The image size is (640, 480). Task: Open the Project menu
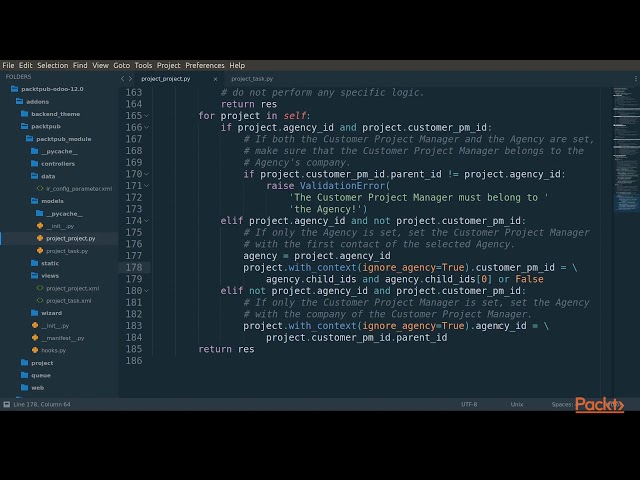tap(169, 65)
